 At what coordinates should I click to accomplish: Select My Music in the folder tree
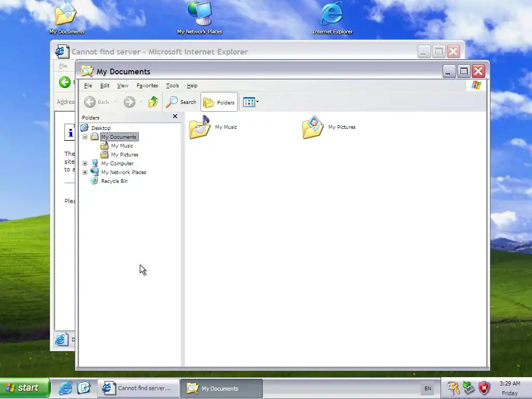click(122, 145)
